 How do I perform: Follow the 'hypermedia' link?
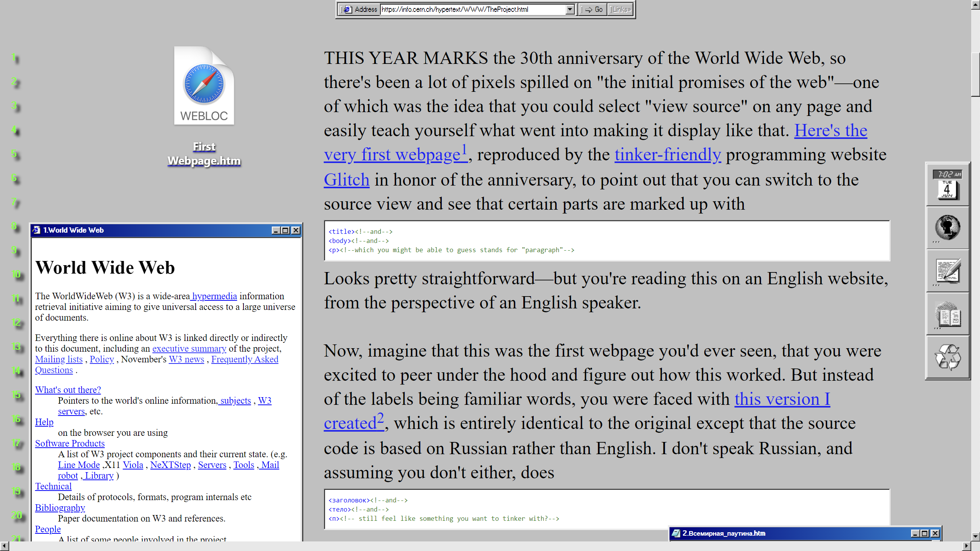tap(214, 296)
